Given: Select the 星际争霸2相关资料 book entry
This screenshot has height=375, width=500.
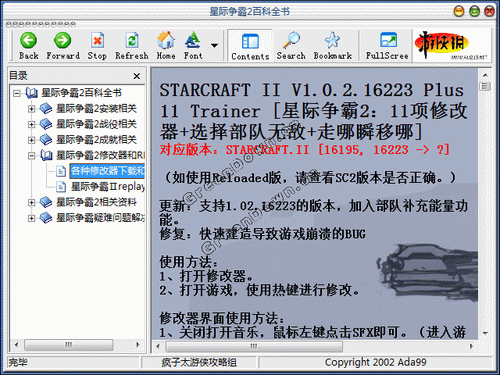Looking at the screenshot, I should 96,202.
